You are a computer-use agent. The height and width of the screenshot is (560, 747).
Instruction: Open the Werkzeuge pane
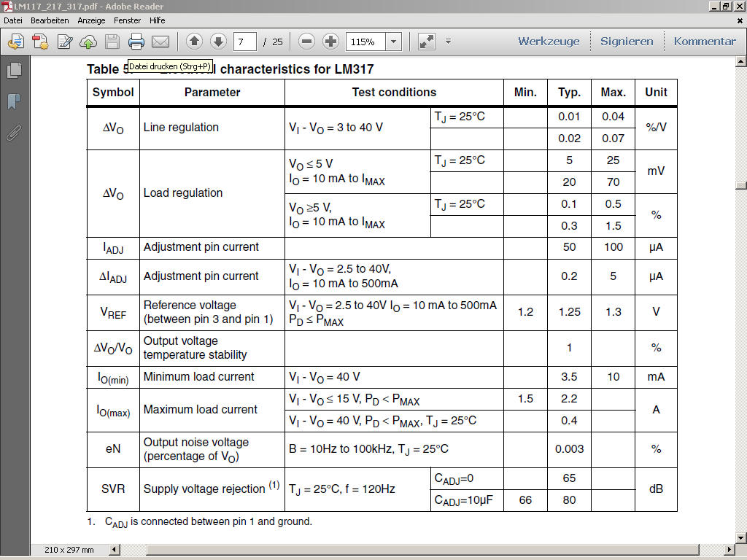(x=549, y=42)
